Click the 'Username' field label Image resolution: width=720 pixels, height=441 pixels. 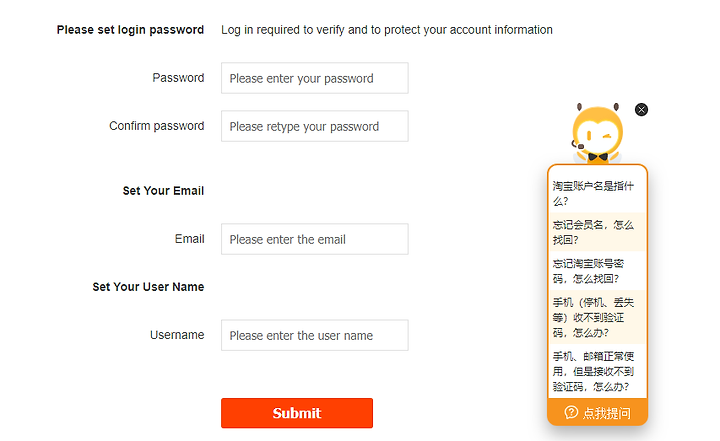tap(177, 335)
